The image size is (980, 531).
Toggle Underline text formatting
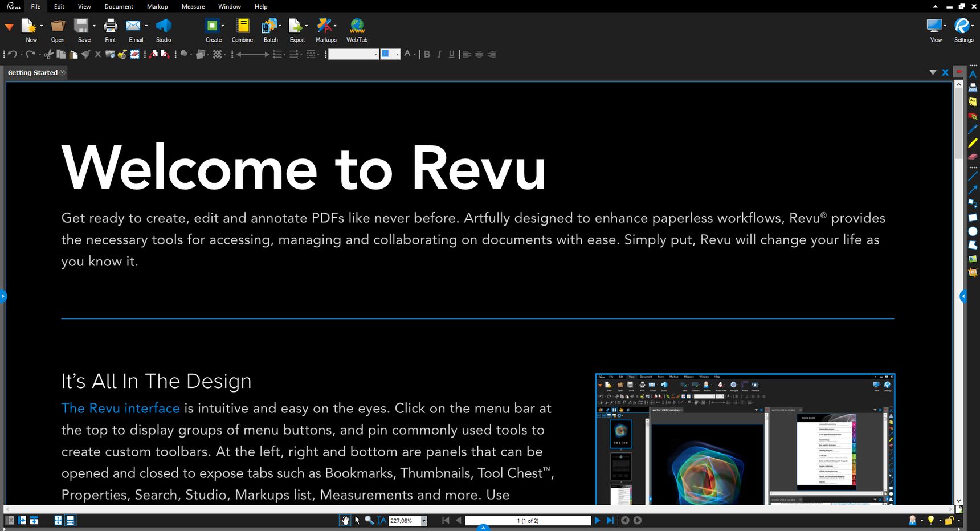pos(451,54)
